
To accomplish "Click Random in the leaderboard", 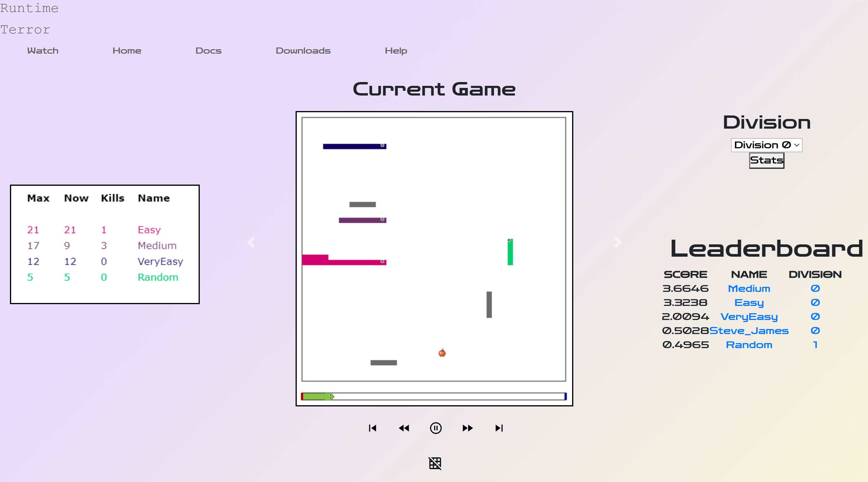I will [749, 345].
